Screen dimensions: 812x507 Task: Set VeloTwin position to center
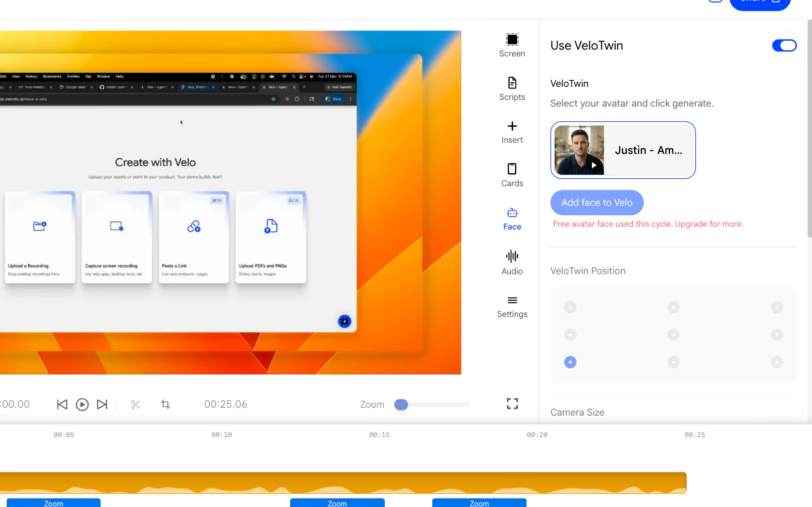coord(674,334)
